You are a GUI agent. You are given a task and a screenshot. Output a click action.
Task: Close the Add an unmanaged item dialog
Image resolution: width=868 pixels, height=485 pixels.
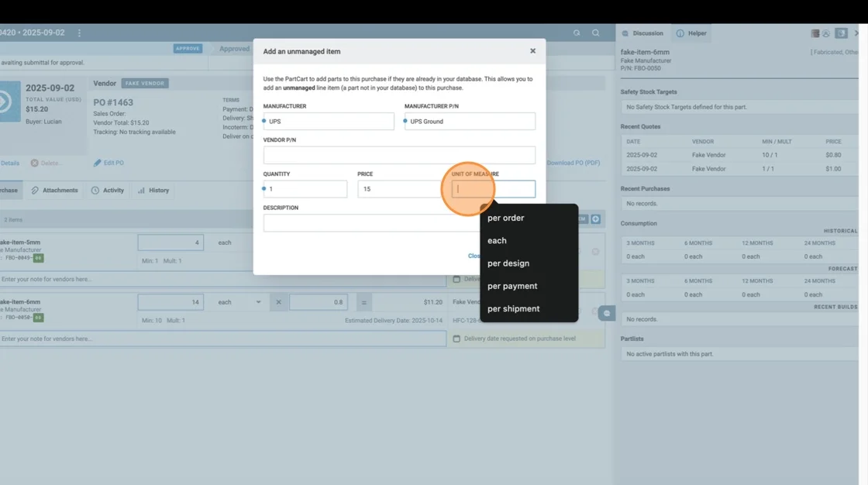pyautogui.click(x=532, y=51)
